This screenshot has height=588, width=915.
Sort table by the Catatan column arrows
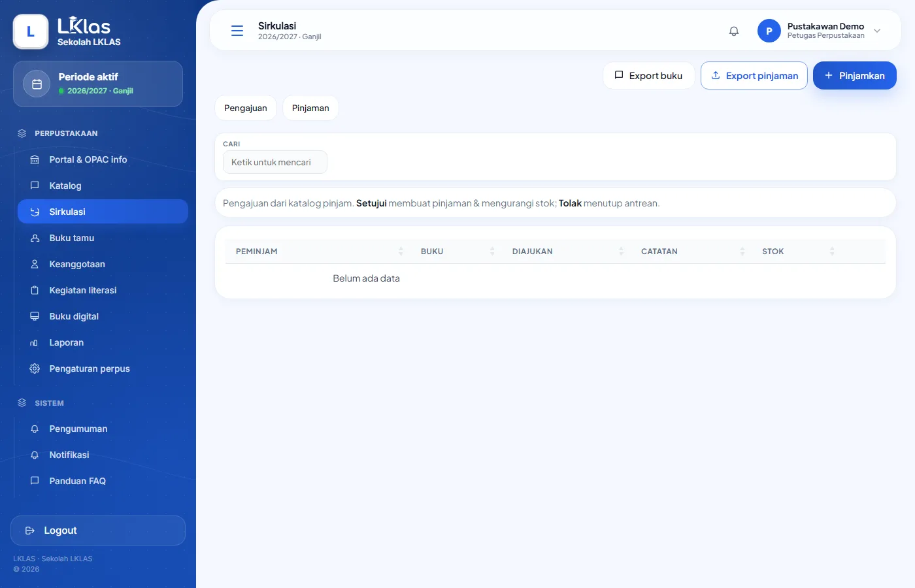[x=742, y=252]
